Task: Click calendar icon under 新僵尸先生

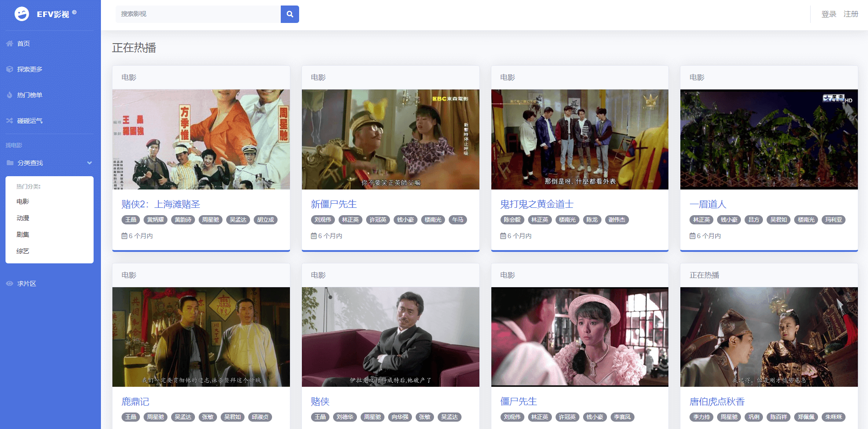Action: tap(314, 236)
